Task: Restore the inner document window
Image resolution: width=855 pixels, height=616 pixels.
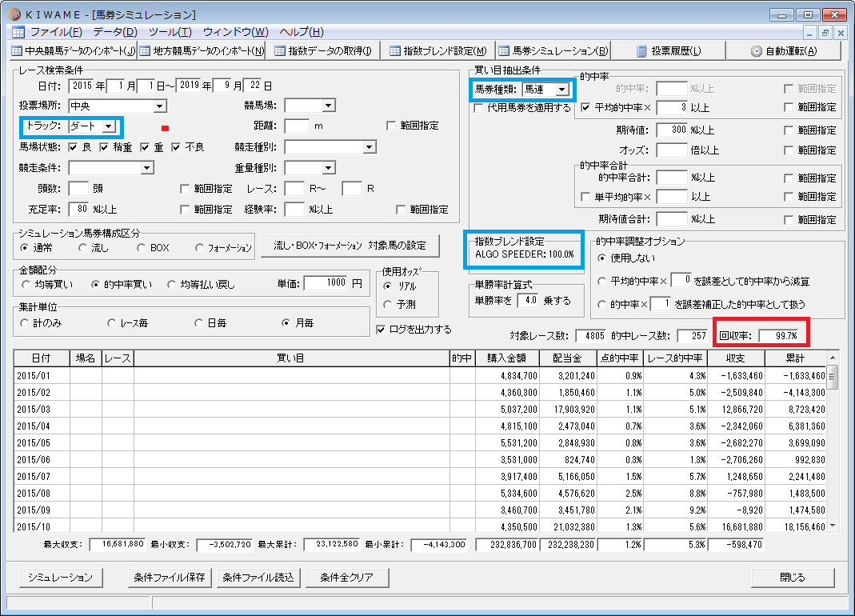Action: point(825,34)
